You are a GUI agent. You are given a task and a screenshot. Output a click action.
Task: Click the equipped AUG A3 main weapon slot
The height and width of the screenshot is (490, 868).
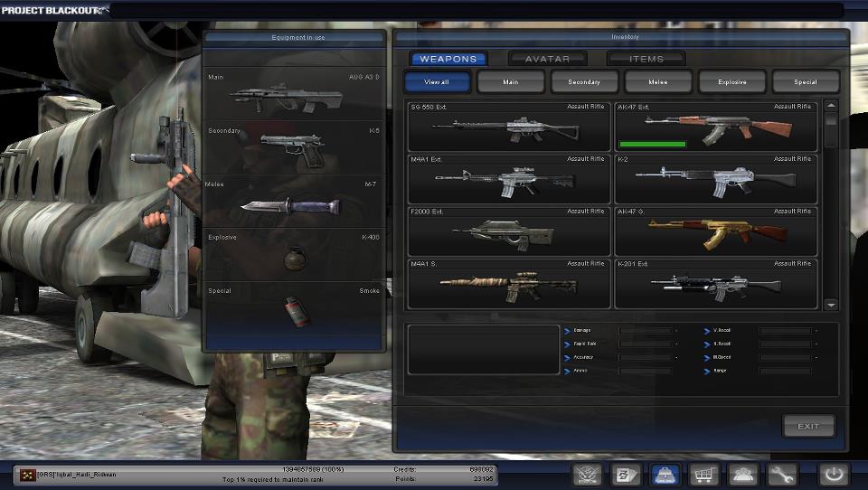[x=294, y=95]
